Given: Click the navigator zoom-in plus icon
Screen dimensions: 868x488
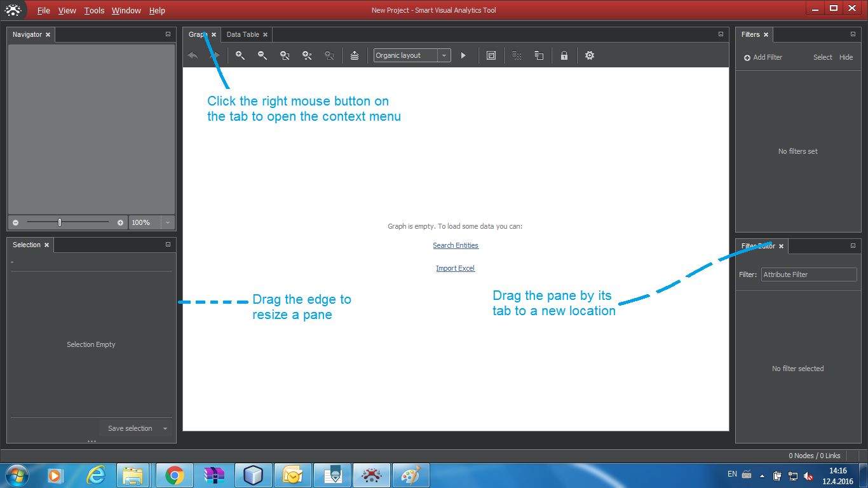Looking at the screenshot, I should coord(120,222).
